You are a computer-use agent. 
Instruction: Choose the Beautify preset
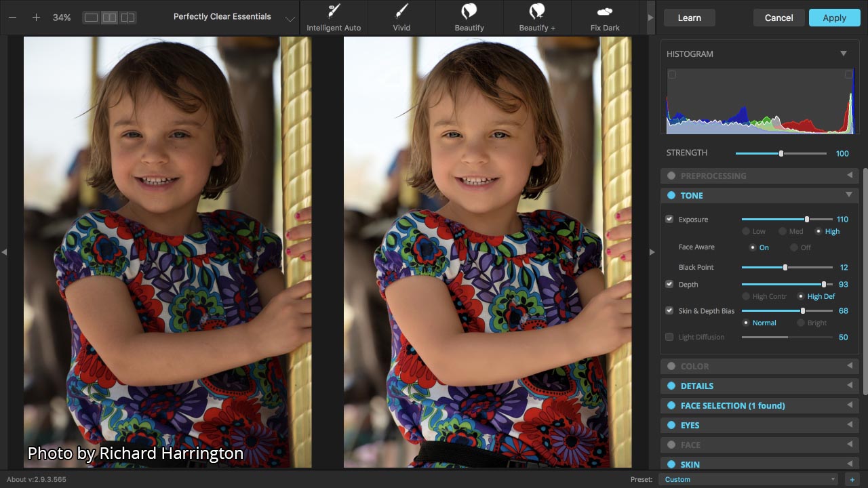[x=469, y=18]
